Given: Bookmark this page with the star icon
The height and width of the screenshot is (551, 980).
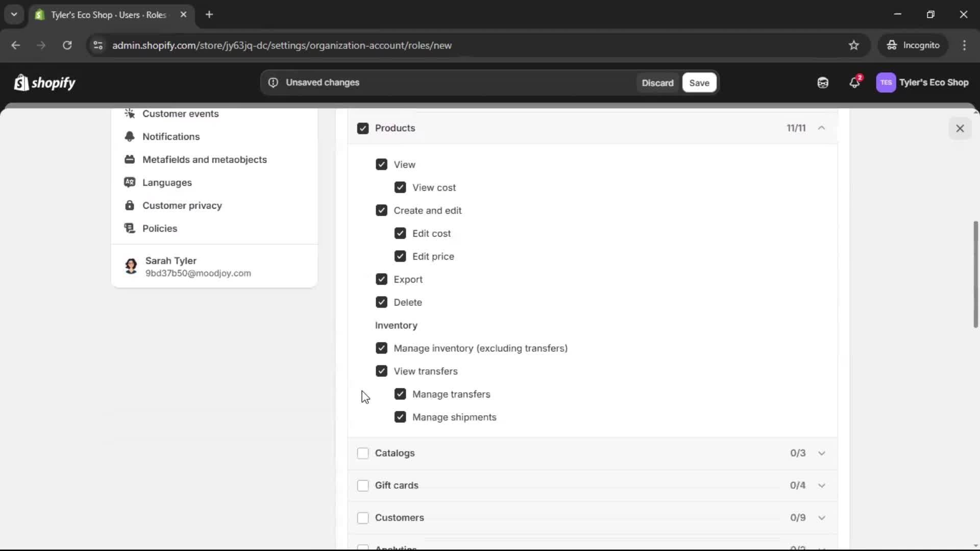Looking at the screenshot, I should (x=854, y=45).
